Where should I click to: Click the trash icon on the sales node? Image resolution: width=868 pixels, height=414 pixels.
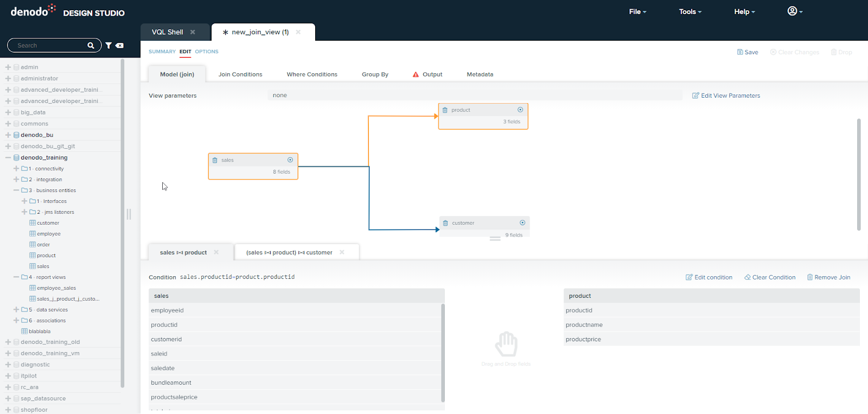click(x=215, y=160)
